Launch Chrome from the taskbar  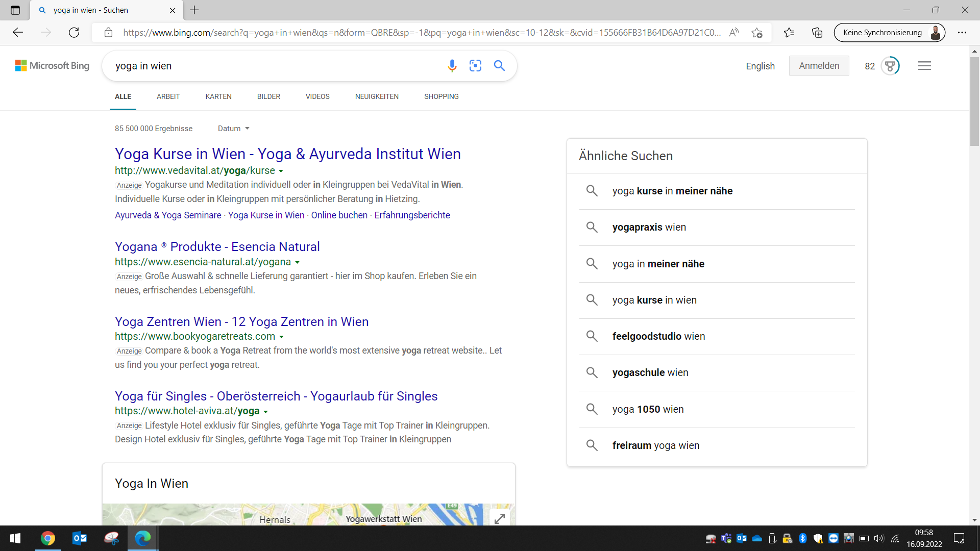[x=48, y=538]
